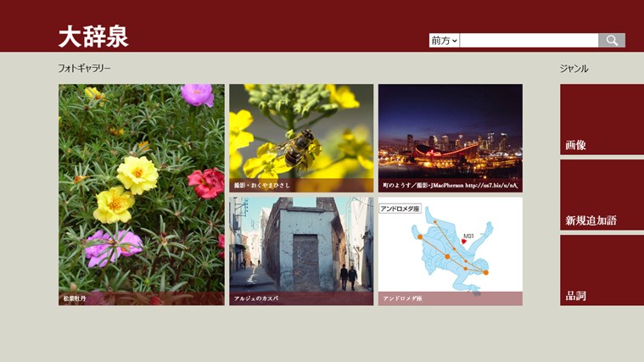Focus the dictionary search text field
The height and width of the screenshot is (362, 644).
point(529,40)
